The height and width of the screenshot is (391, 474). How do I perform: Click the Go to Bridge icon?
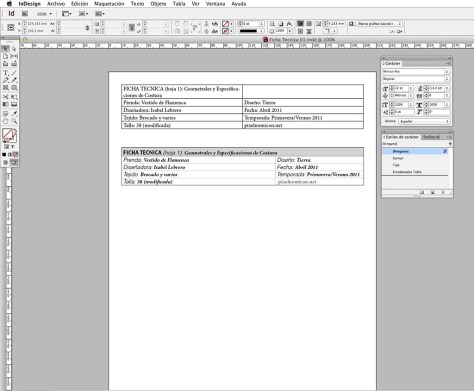pos(25,14)
